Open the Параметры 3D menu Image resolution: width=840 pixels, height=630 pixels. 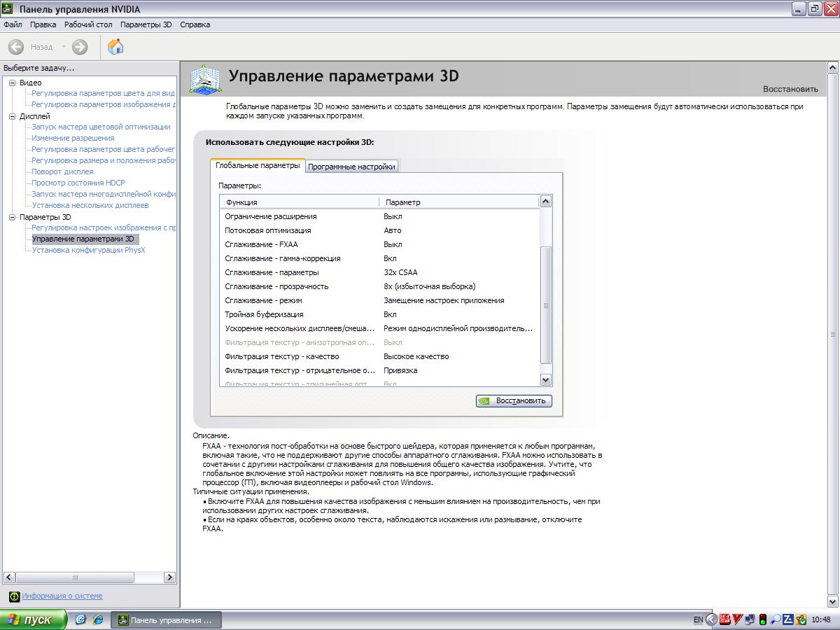(146, 24)
